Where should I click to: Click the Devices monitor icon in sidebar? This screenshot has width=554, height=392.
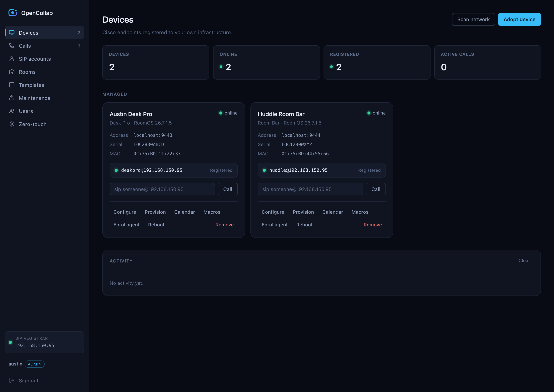click(12, 33)
